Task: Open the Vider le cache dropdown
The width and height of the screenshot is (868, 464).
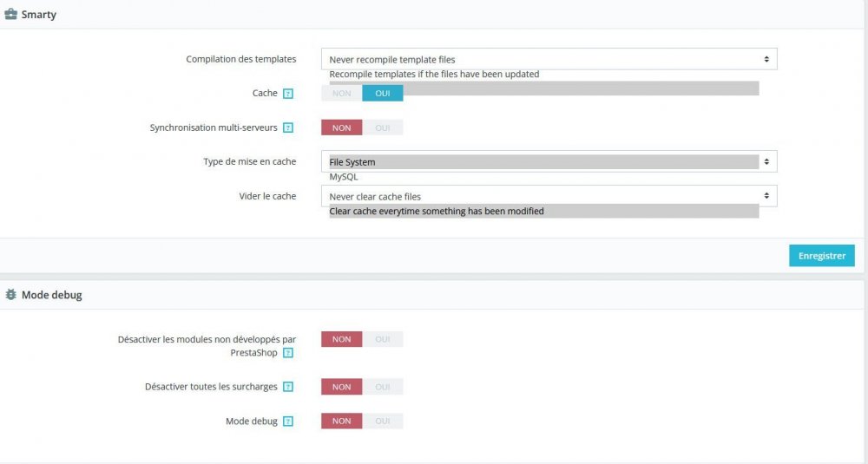Action: (549, 196)
